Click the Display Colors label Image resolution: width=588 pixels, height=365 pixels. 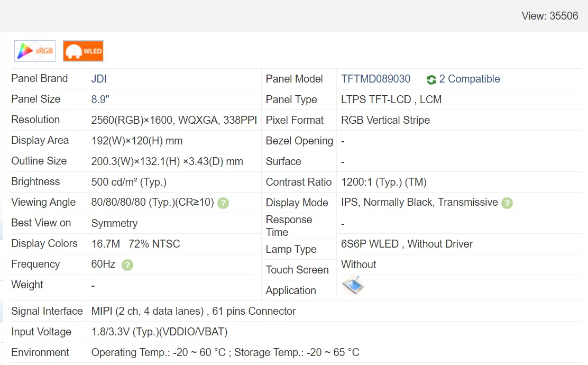point(44,243)
